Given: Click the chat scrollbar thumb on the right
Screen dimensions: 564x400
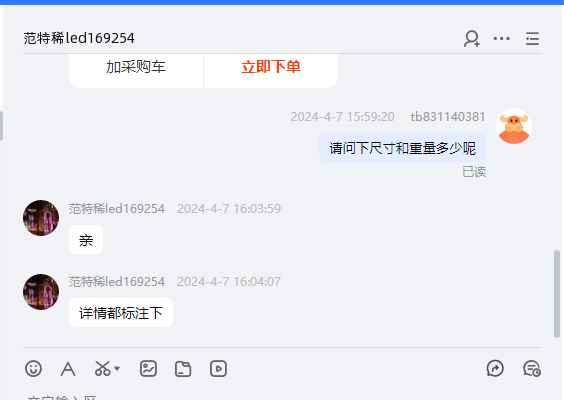Looking at the screenshot, I should tap(557, 294).
